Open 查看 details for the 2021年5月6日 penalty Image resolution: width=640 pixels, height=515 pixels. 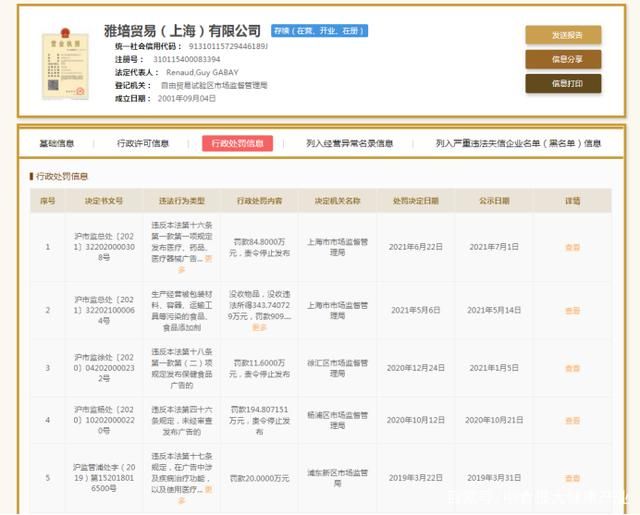coord(572,310)
